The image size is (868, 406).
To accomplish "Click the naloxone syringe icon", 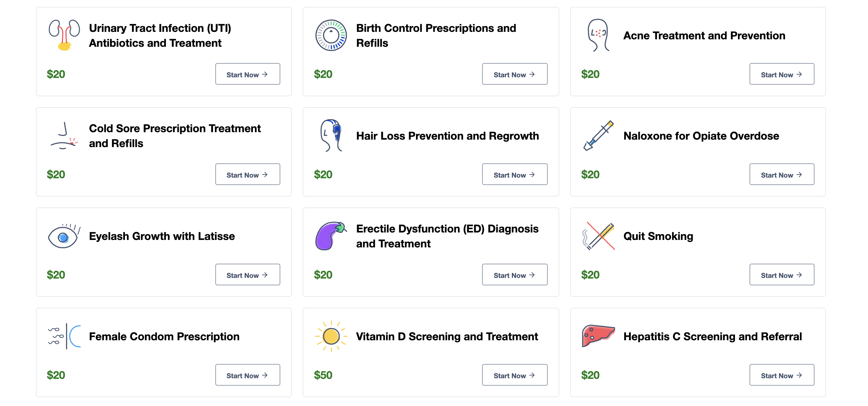I will pos(598,136).
